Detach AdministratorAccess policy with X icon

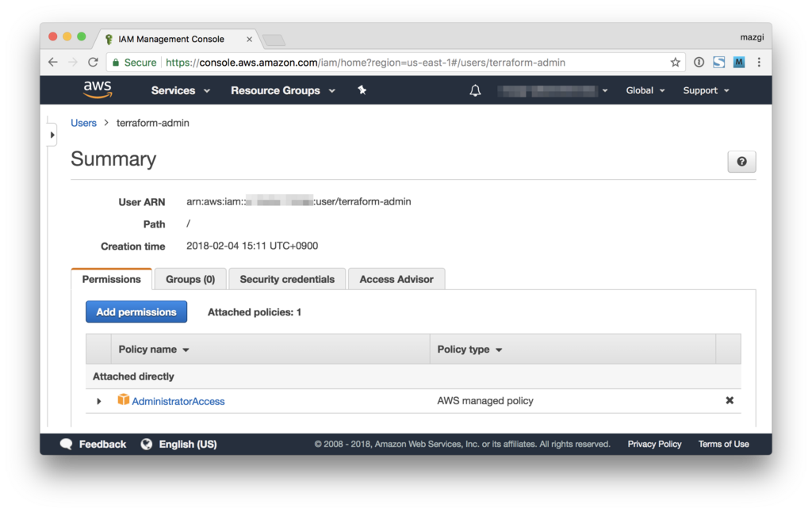pyautogui.click(x=730, y=400)
